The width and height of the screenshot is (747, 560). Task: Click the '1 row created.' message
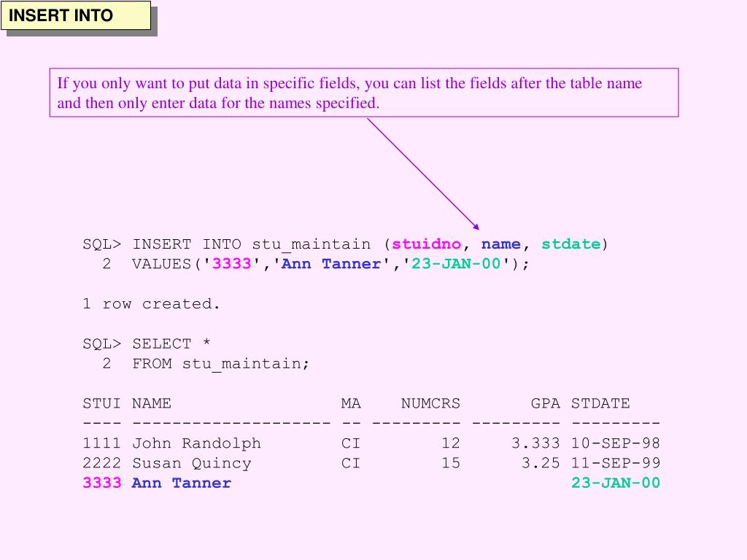[152, 303]
